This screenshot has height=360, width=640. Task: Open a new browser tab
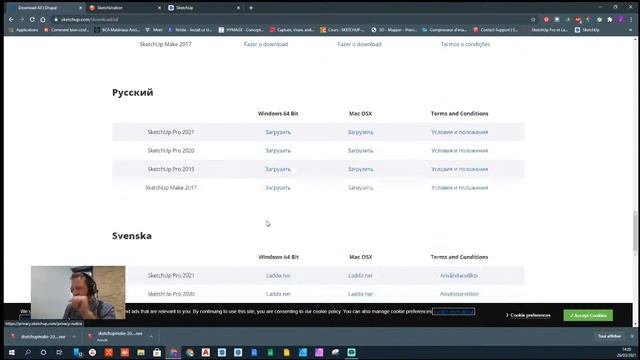[251, 7]
